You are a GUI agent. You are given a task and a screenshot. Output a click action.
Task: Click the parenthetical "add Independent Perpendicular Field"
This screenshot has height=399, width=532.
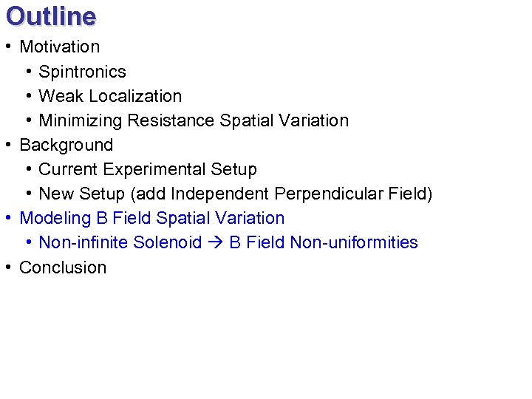click(273, 194)
